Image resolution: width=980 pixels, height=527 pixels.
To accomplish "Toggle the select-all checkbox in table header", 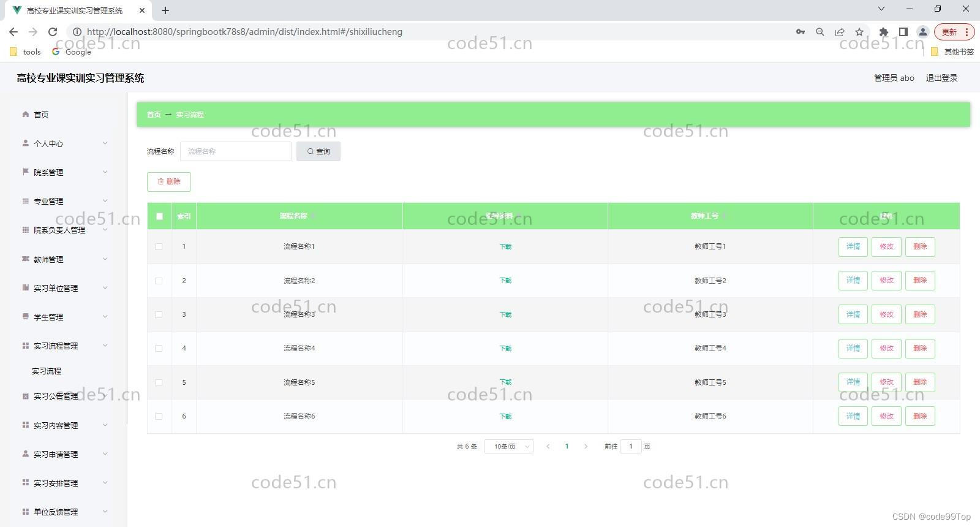I will click(159, 216).
